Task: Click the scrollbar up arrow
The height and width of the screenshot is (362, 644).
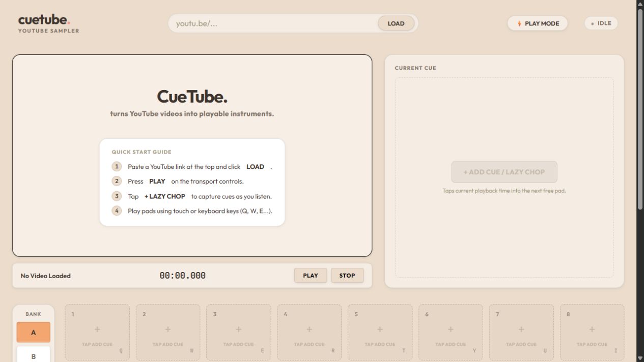Action: point(640,4)
